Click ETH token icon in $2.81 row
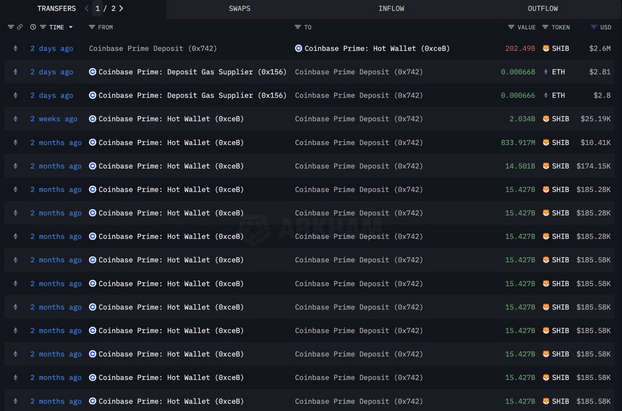This screenshot has height=411, width=622. coord(546,72)
